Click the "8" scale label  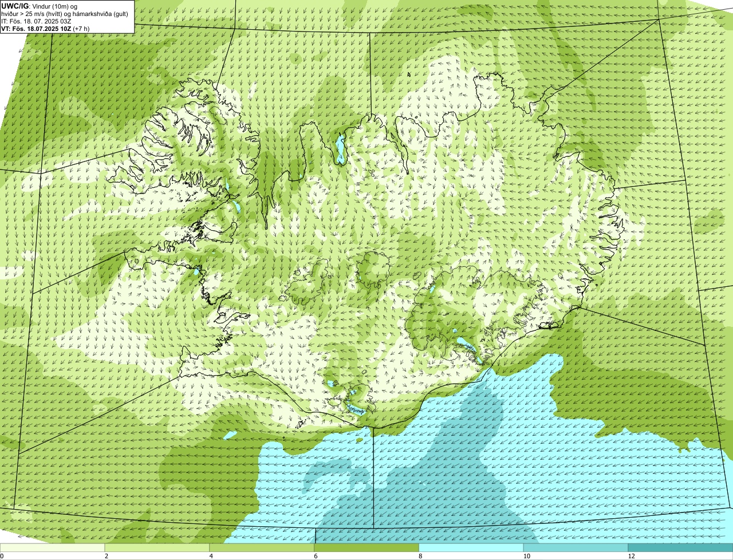(420, 556)
